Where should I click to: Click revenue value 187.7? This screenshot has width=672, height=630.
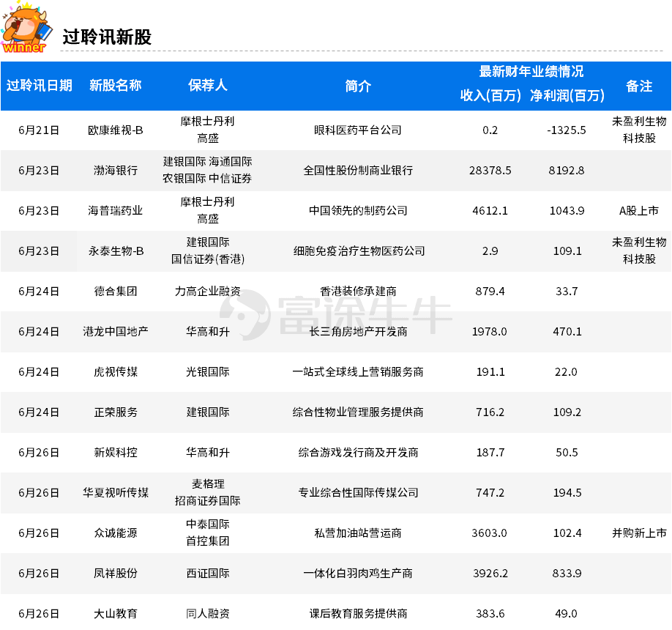490,453
